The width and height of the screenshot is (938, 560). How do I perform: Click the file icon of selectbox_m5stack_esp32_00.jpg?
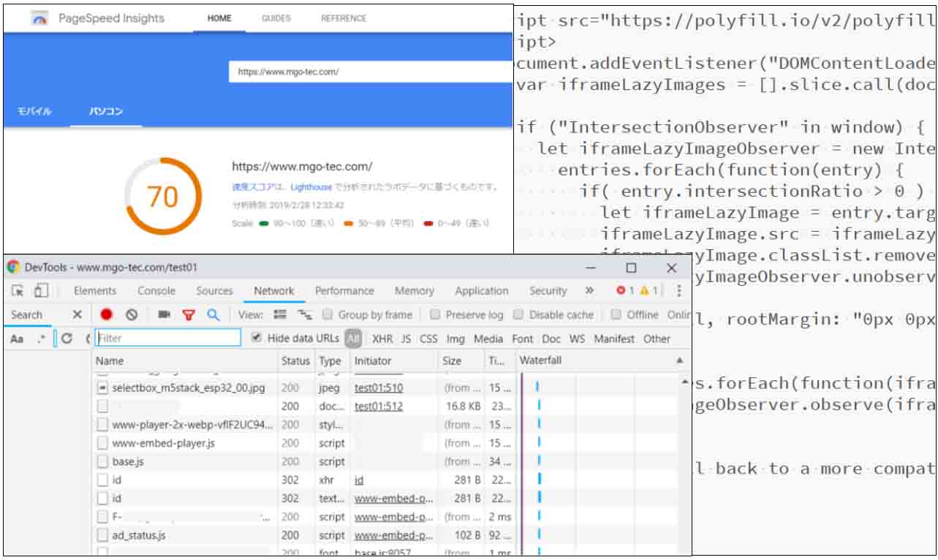[103, 388]
